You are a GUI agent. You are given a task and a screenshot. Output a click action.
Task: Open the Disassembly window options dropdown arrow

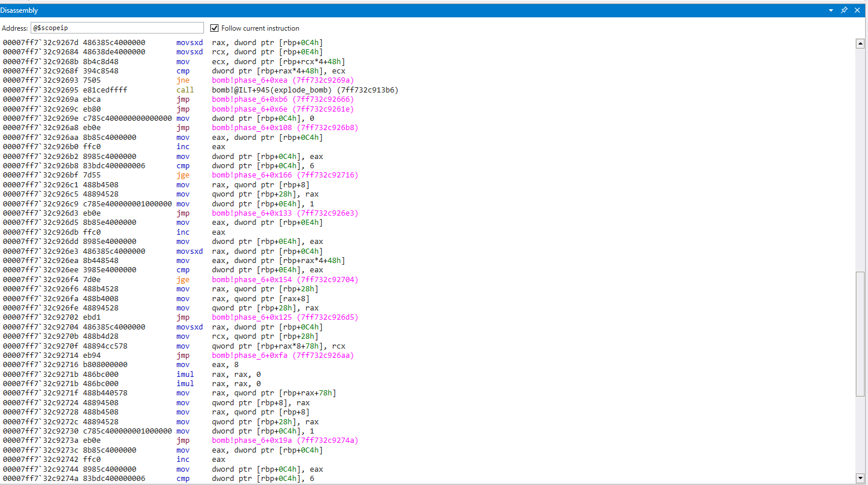pyautogui.click(x=831, y=10)
